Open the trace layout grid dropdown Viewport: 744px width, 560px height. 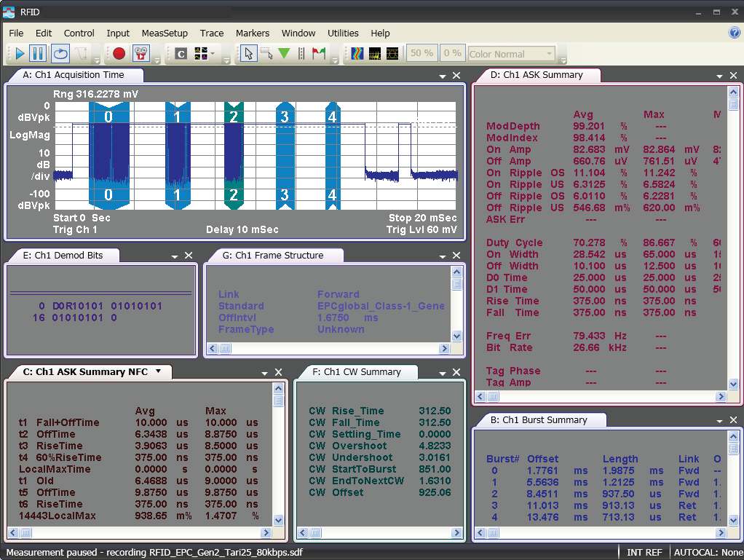click(212, 53)
